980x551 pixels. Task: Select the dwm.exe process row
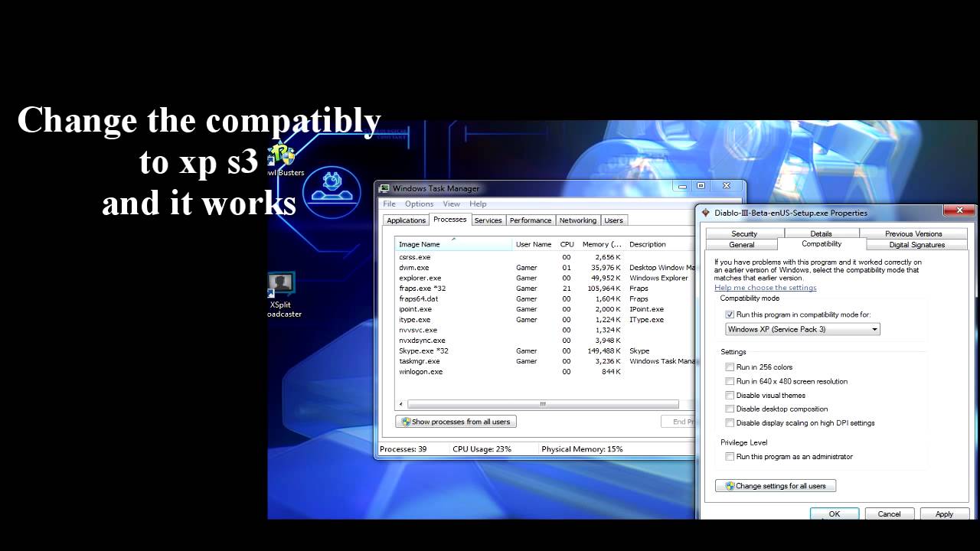545,268
